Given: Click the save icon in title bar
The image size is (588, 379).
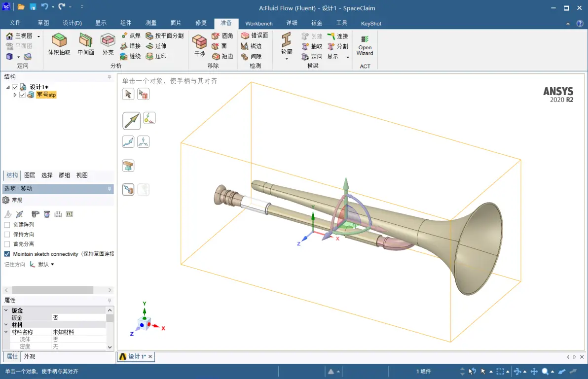Looking at the screenshot, I should pos(33,7).
